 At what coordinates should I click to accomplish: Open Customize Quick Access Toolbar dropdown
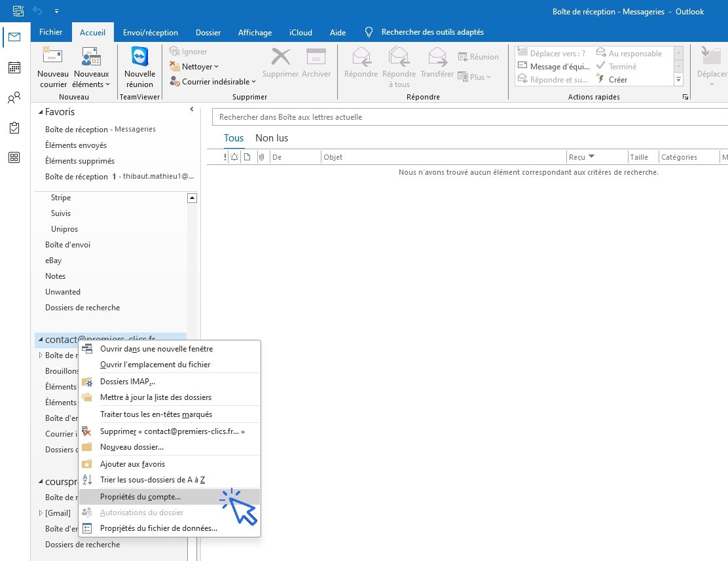(56, 10)
